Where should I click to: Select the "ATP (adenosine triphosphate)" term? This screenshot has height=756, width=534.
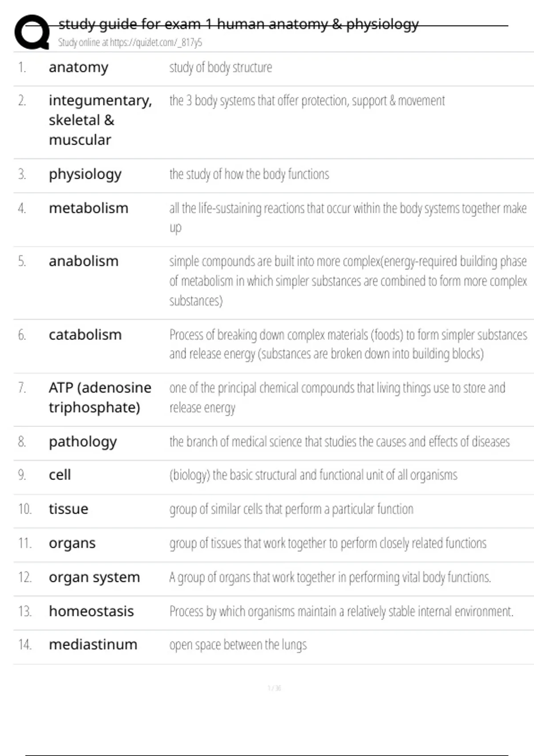(100, 397)
